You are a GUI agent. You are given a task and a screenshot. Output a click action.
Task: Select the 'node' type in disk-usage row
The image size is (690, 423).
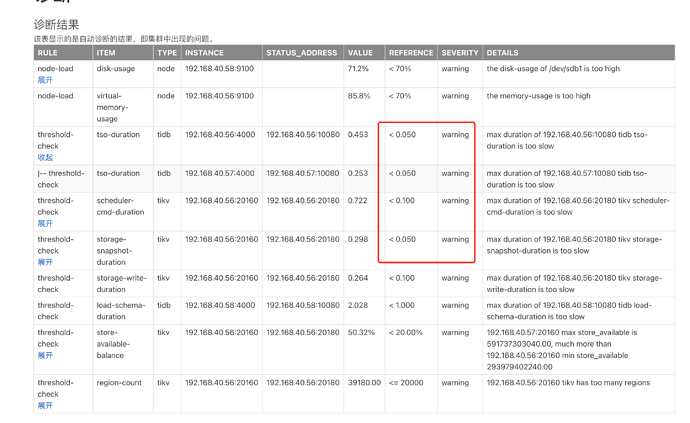point(166,69)
